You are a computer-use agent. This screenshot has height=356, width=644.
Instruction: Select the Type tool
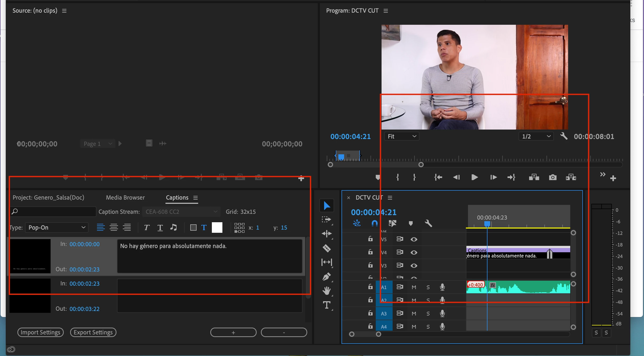point(327,305)
